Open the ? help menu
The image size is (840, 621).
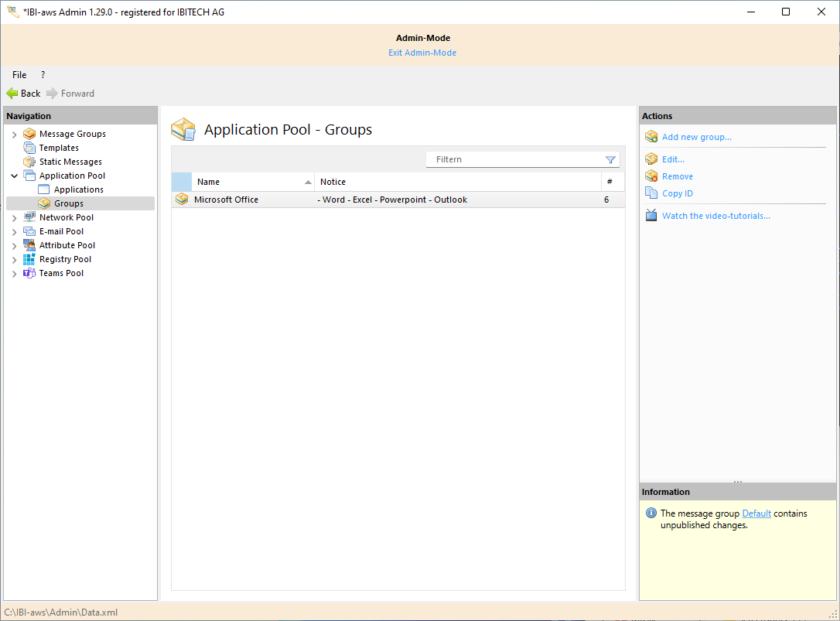tap(43, 75)
